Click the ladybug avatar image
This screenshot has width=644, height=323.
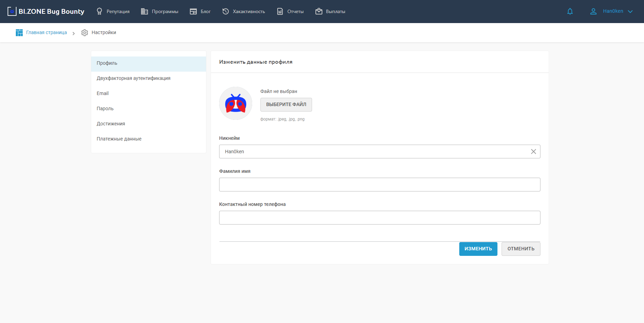pos(236,103)
